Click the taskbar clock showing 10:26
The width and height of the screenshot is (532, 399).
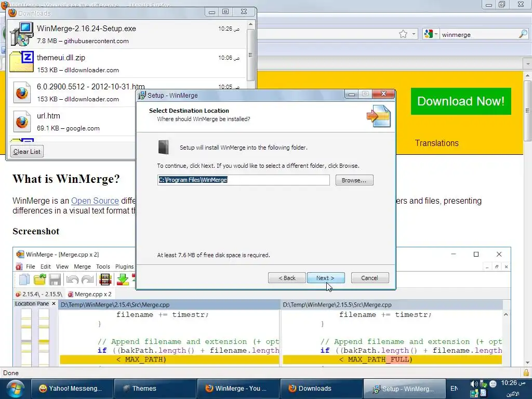coord(513,383)
